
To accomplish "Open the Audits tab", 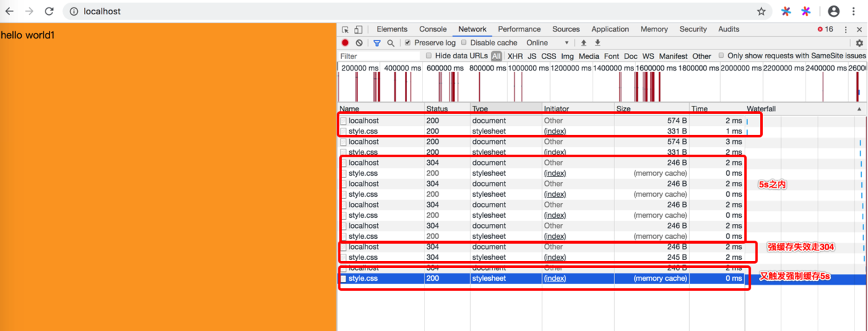I will (x=729, y=29).
